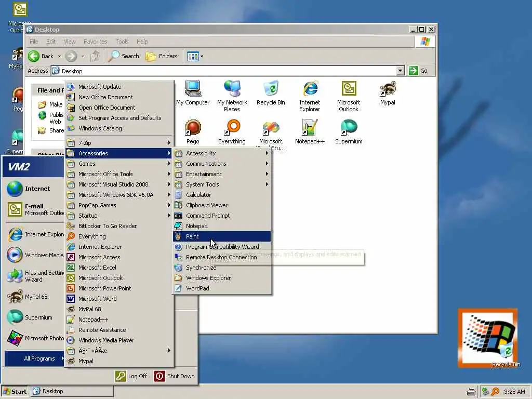Select Microsoft Outlook icon in Desktop window

(x=349, y=96)
